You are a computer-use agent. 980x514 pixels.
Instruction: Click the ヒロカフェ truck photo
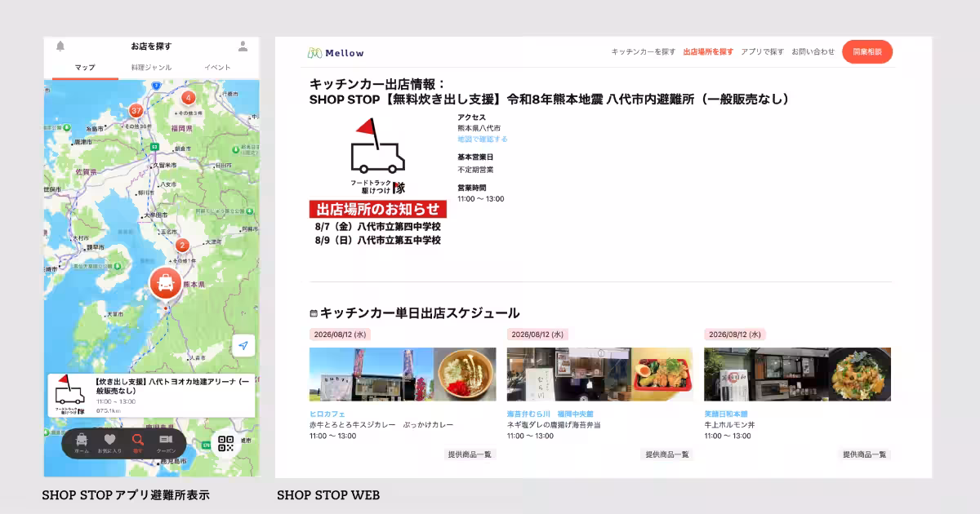pyautogui.click(x=403, y=374)
